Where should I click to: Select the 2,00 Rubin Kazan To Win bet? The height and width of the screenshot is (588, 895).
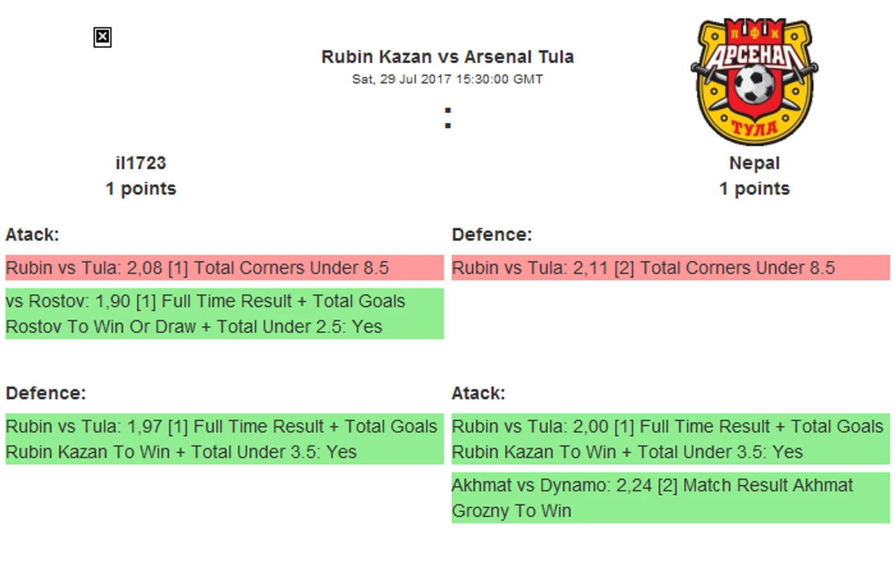[670, 439]
